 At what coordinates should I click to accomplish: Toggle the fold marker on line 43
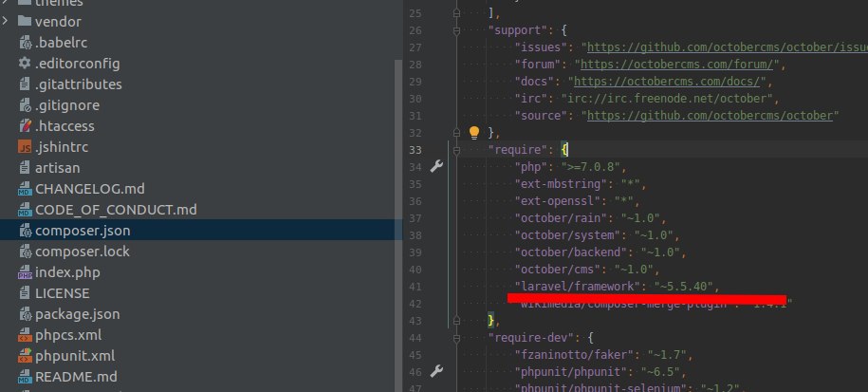tap(456, 321)
